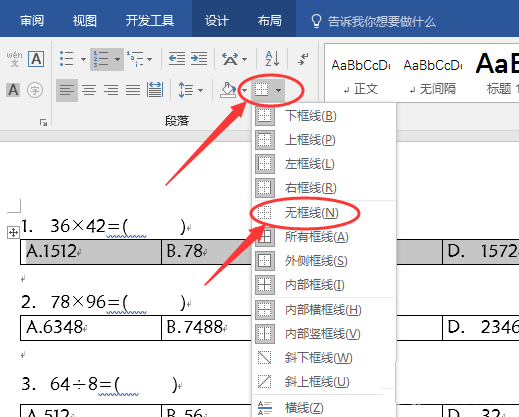Open the line spacing dropdown arrow

click(200, 90)
